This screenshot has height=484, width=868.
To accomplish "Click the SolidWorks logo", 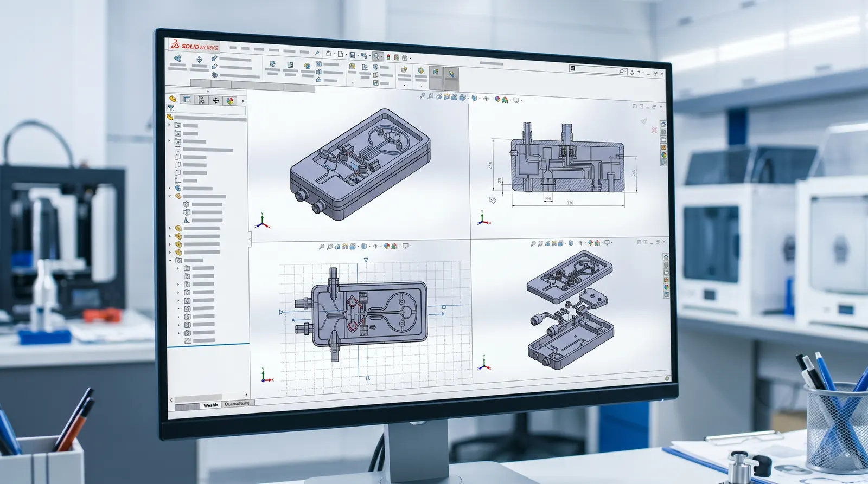I will [194, 46].
